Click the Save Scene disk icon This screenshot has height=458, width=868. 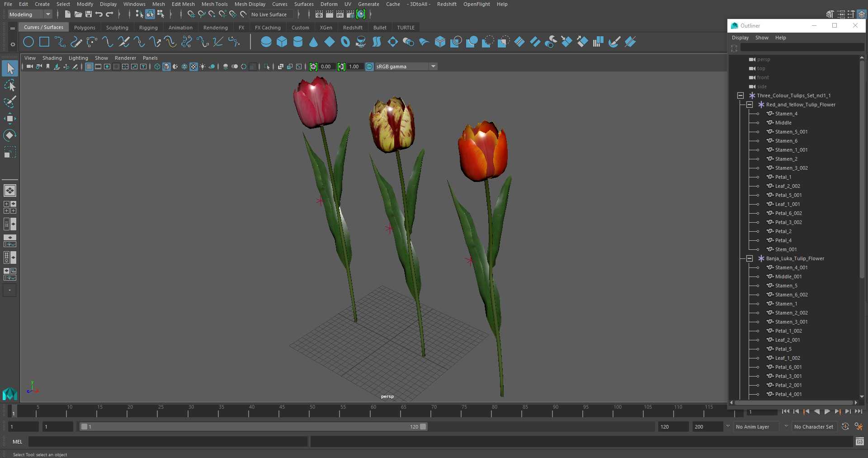pyautogui.click(x=89, y=14)
